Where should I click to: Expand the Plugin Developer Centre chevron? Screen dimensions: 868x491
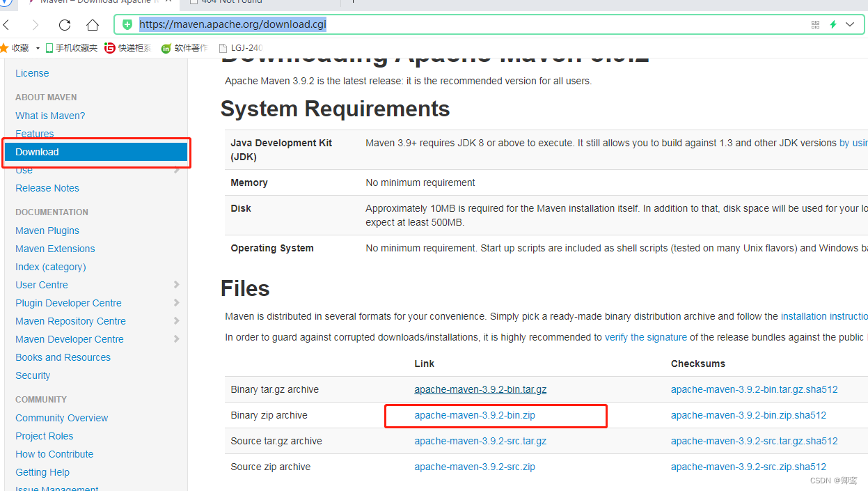[x=177, y=303]
